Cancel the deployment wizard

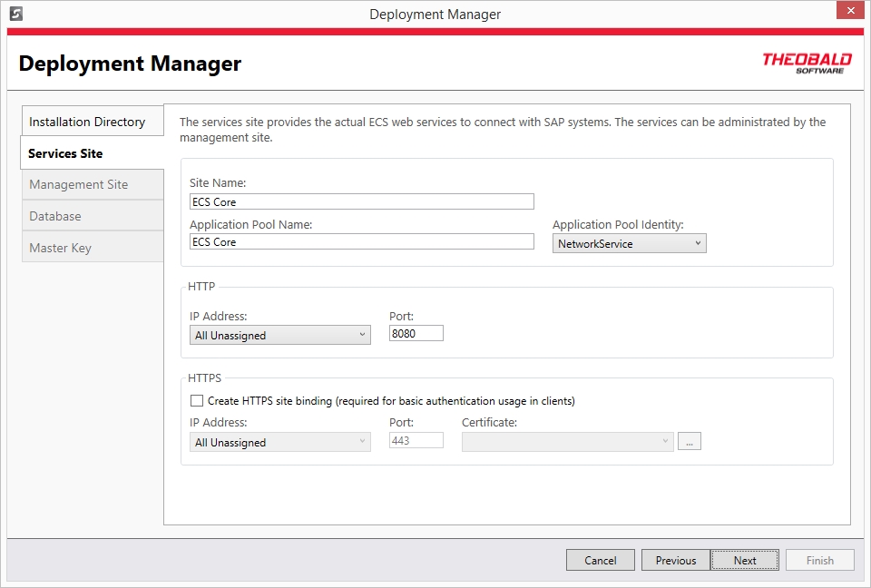tap(600, 560)
